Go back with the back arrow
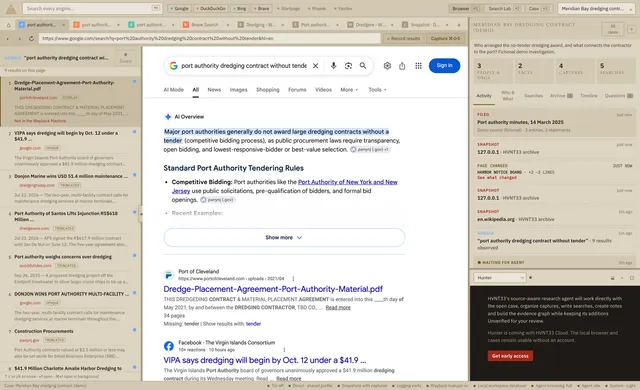 click(8, 38)
